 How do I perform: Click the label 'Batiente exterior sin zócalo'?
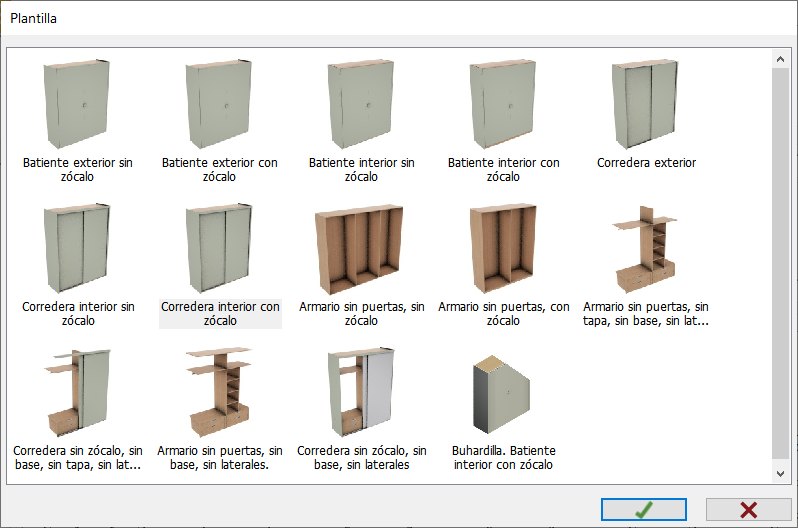[77, 170]
